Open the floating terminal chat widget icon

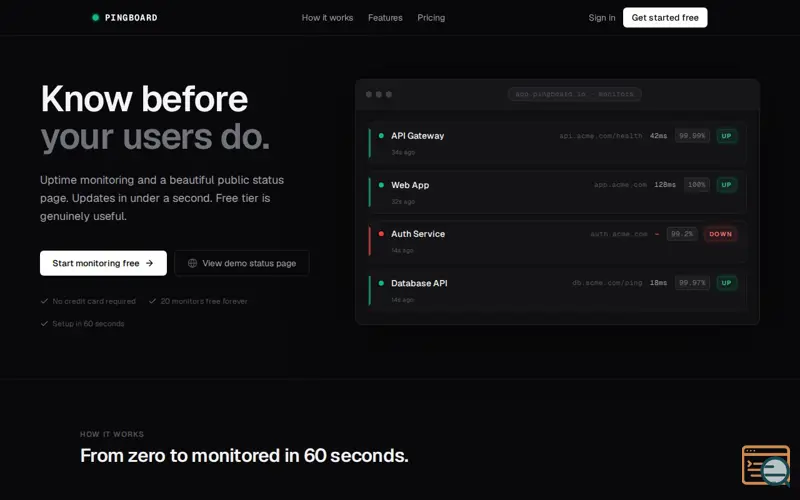[766, 465]
